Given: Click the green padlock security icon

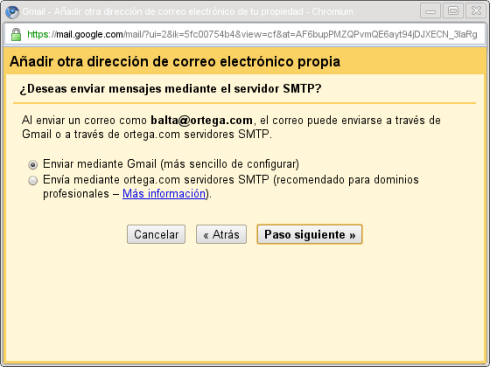Looking at the screenshot, I should click(16, 34).
